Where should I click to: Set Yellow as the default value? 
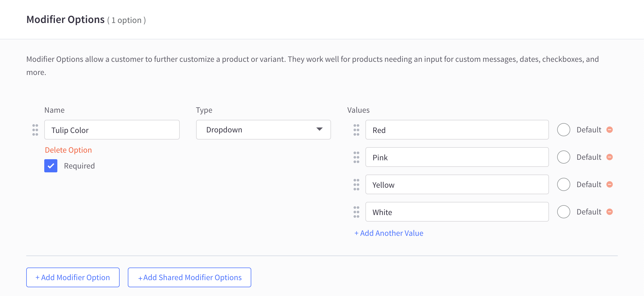[564, 184]
